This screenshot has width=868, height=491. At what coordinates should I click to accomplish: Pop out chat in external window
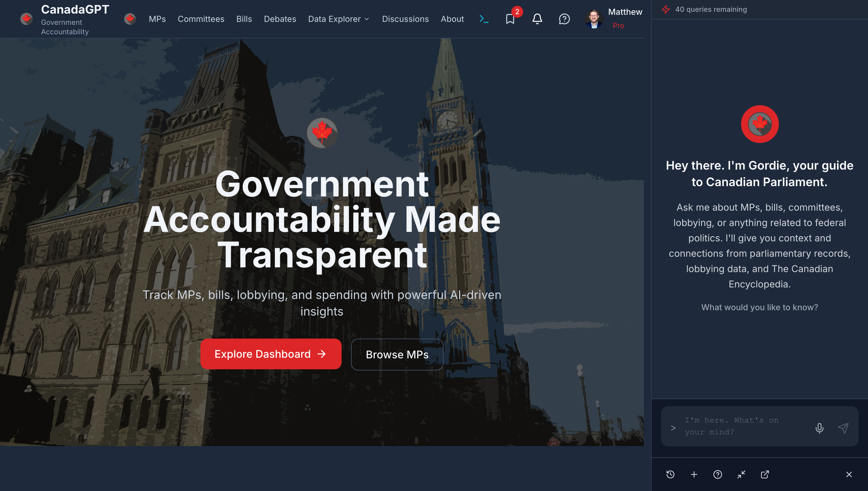click(765, 474)
